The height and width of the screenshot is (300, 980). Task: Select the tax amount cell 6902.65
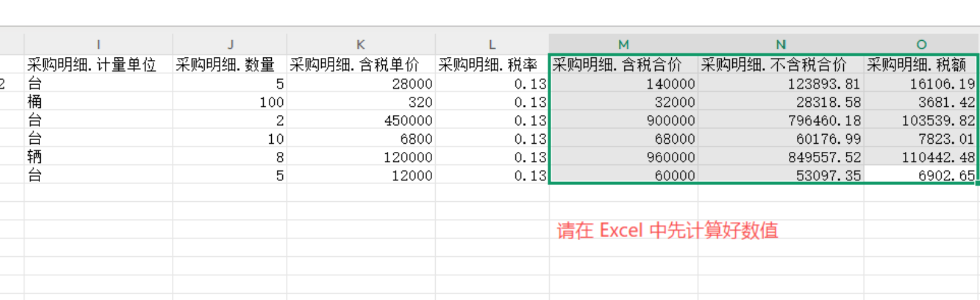pos(921,175)
